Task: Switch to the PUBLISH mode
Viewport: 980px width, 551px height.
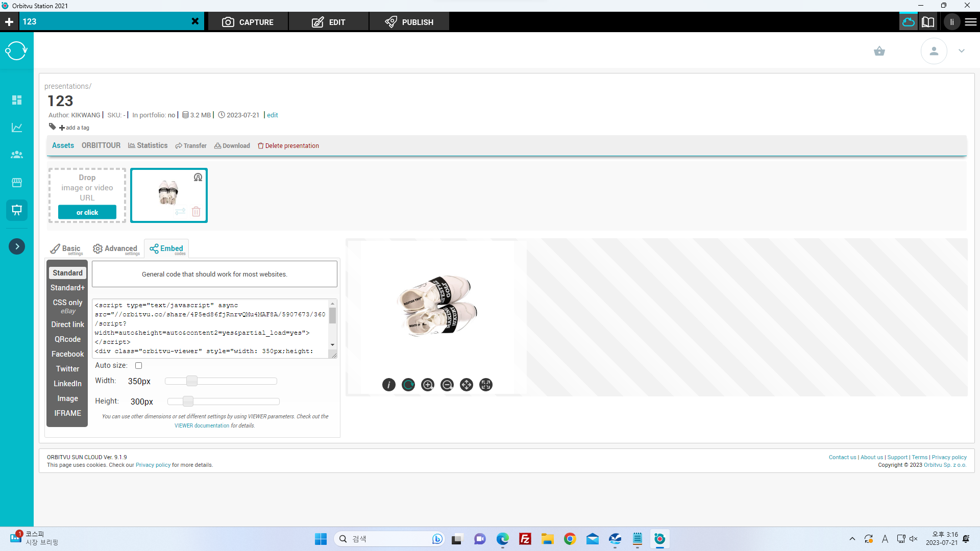Action: [409, 22]
